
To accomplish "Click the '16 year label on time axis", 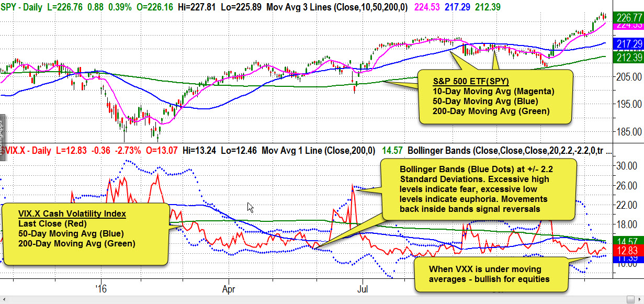I will (x=101, y=288).
